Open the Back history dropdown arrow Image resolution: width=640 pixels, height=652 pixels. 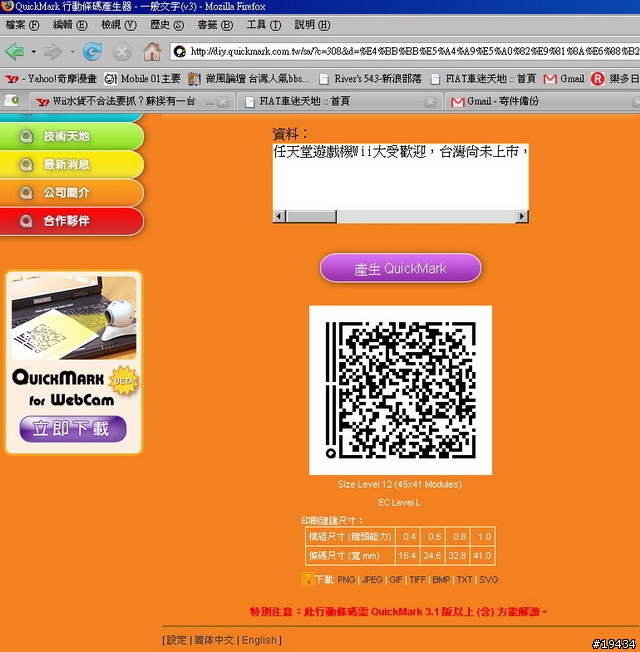click(x=34, y=52)
